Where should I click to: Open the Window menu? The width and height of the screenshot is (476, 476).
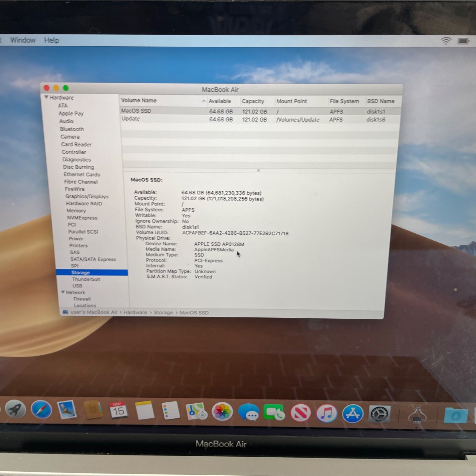click(23, 40)
